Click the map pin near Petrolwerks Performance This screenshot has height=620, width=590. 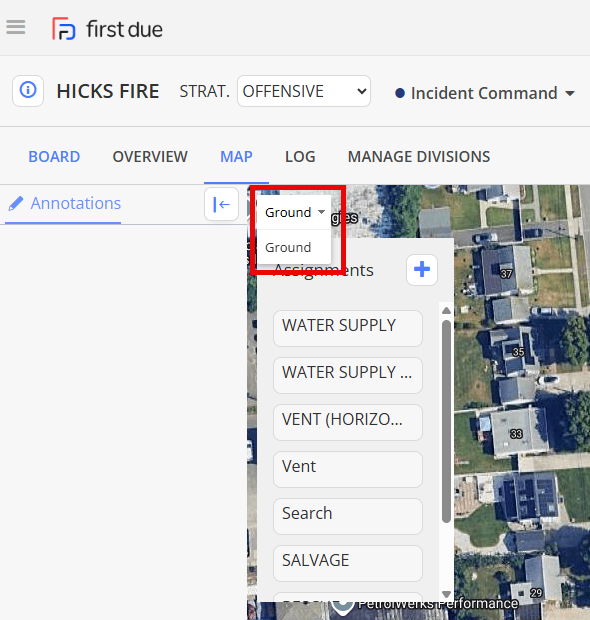coord(342,607)
